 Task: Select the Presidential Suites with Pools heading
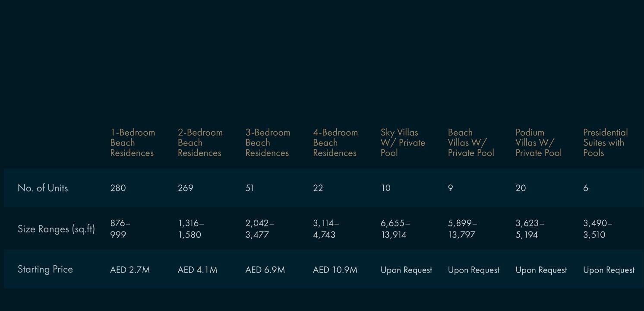605,143
